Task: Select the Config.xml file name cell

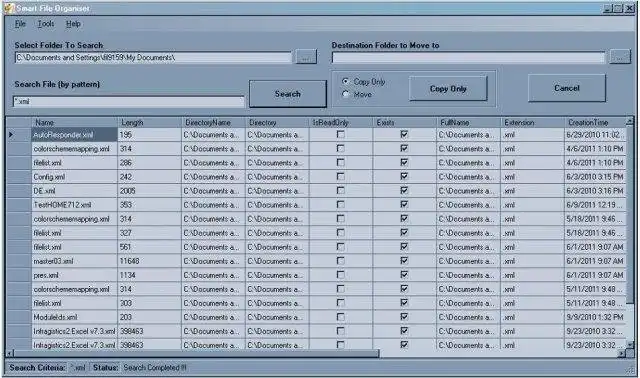Action: tap(74, 177)
